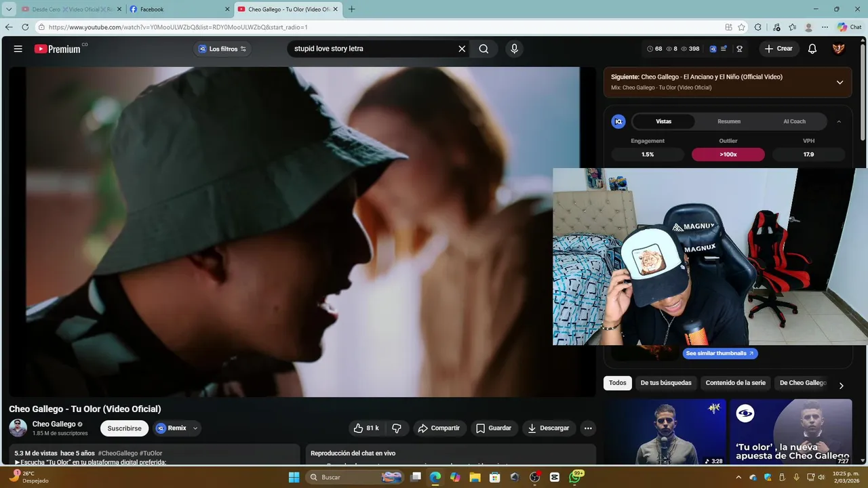Go back with the browser arrow
Image resolution: width=868 pixels, height=488 pixels.
pyautogui.click(x=9, y=27)
